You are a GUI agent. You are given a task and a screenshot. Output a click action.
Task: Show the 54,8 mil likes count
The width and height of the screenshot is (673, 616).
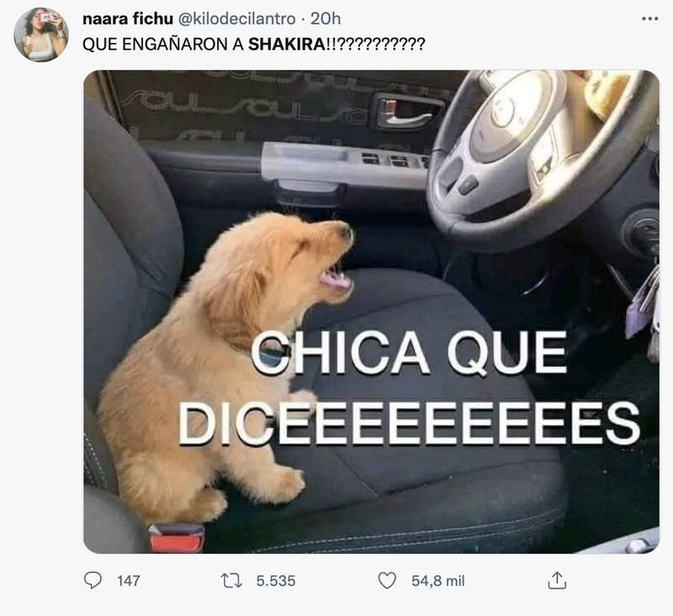click(x=437, y=581)
